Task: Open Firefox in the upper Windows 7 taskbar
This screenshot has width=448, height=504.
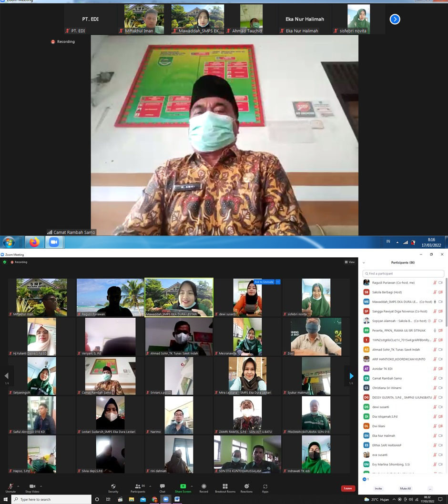Action: (x=34, y=242)
